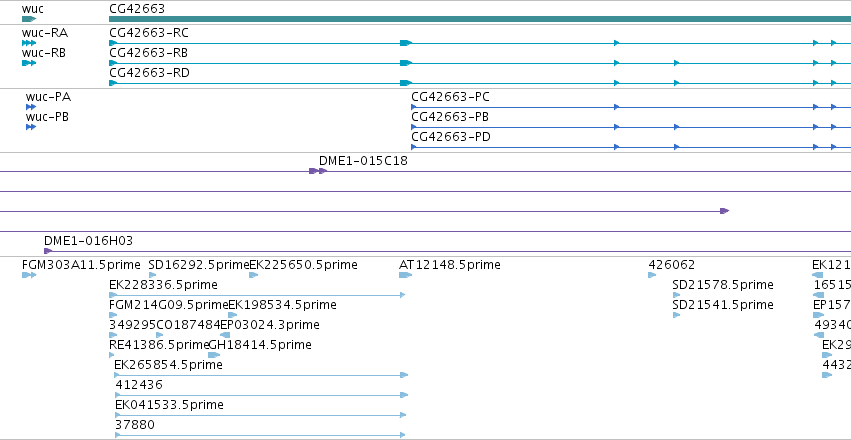
Task: Click the 349295 EST label
Action: 132,325
